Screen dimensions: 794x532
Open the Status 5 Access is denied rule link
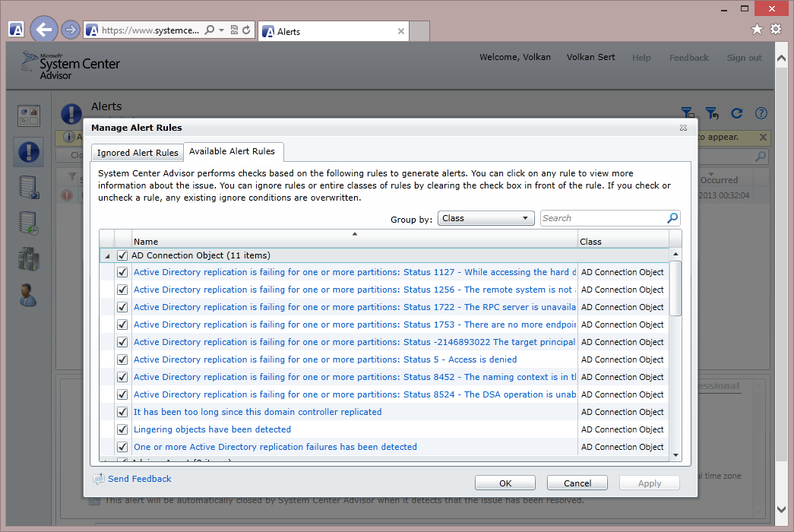coord(325,359)
